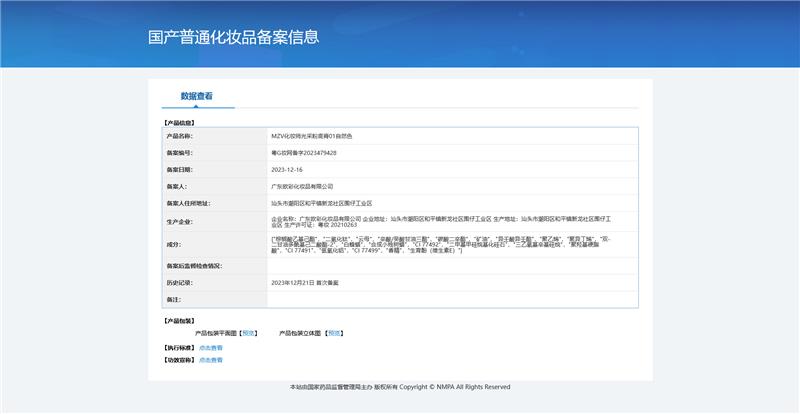Click the 备案人 company name value

(302, 186)
